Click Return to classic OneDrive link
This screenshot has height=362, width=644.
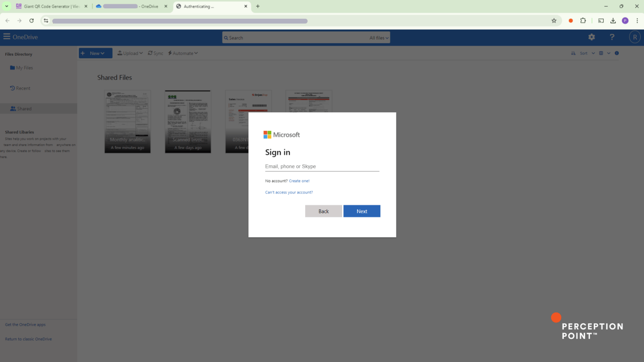click(x=29, y=339)
